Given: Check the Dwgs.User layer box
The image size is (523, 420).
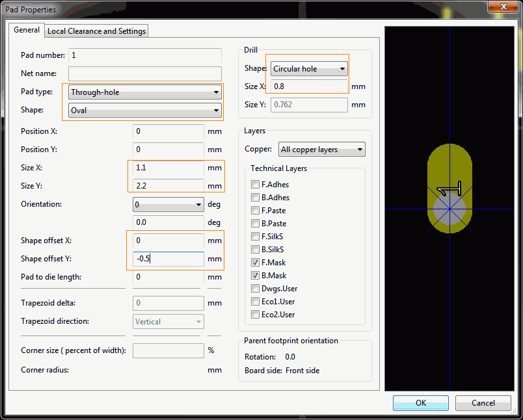Looking at the screenshot, I should [256, 289].
